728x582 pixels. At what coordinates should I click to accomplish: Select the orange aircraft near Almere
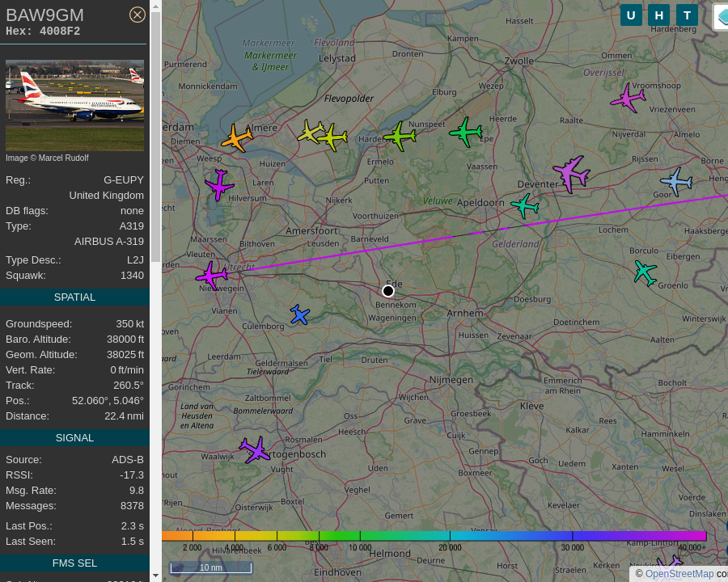pyautogui.click(x=237, y=138)
